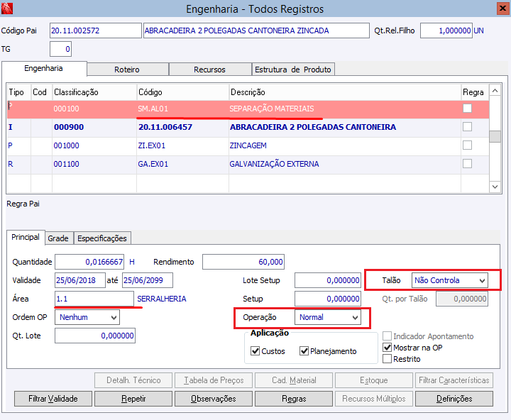Click the Código Pai input field
511x420 pixels.
(96, 31)
